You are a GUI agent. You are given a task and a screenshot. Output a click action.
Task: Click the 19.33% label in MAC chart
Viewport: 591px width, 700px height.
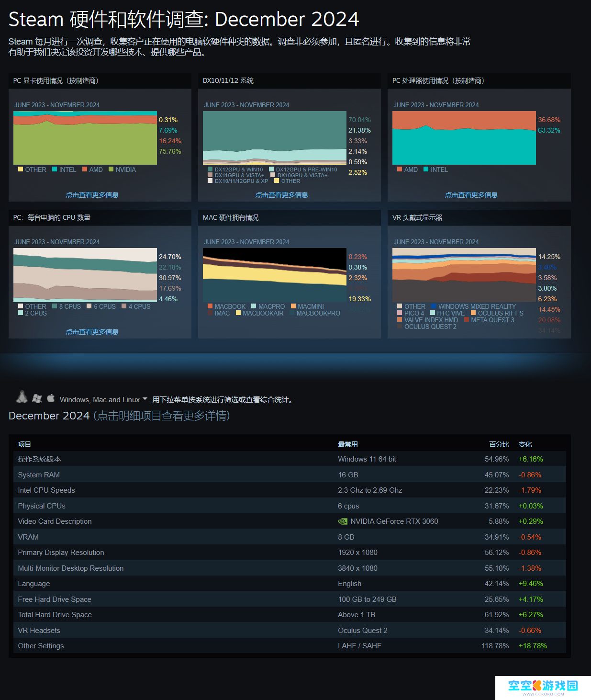point(359,299)
